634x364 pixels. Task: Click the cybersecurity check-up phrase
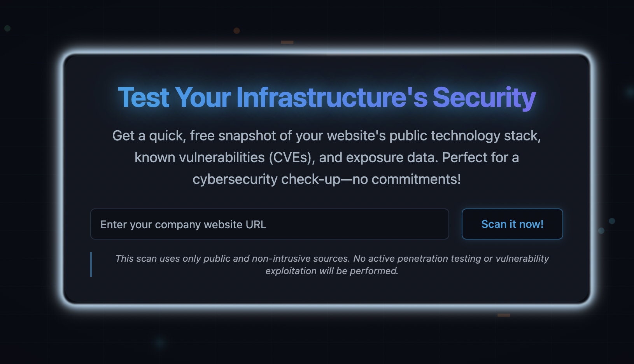(x=266, y=179)
